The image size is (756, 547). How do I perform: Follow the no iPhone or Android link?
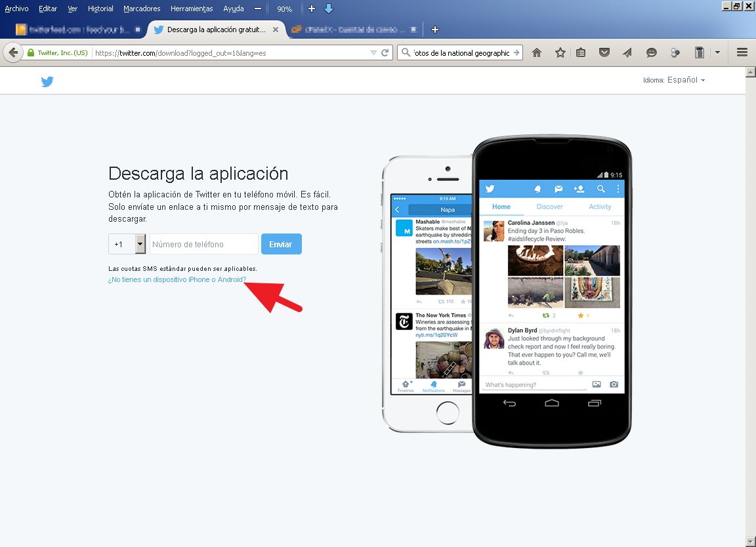(177, 279)
